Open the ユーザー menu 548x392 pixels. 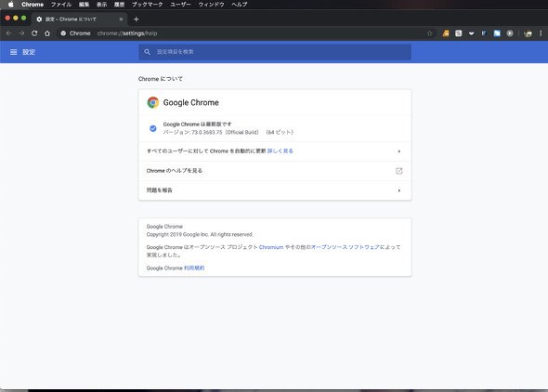(180, 5)
